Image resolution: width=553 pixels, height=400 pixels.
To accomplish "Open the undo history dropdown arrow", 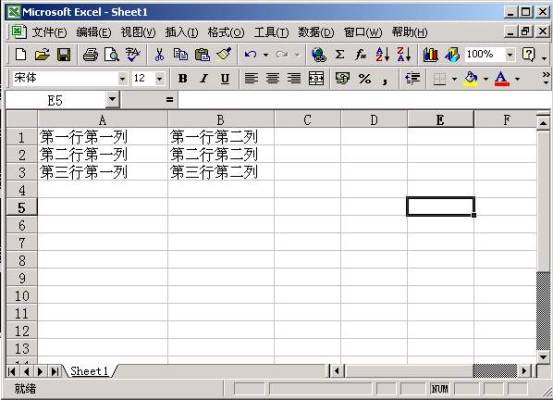I will pyautogui.click(x=266, y=55).
